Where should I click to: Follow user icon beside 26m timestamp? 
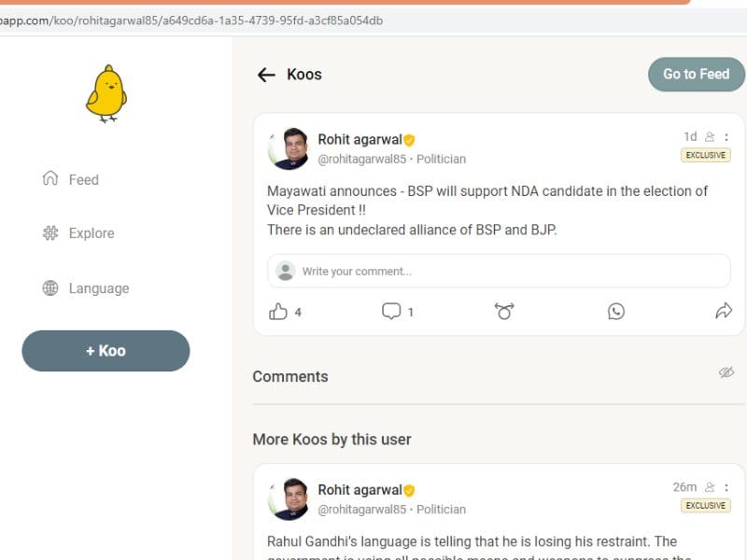[710, 487]
